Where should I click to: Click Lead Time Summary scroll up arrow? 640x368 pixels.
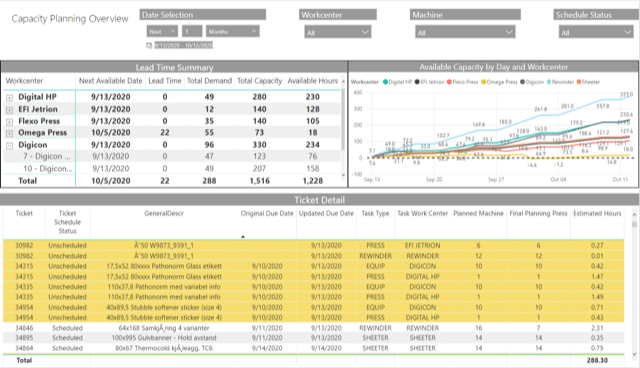point(343,82)
